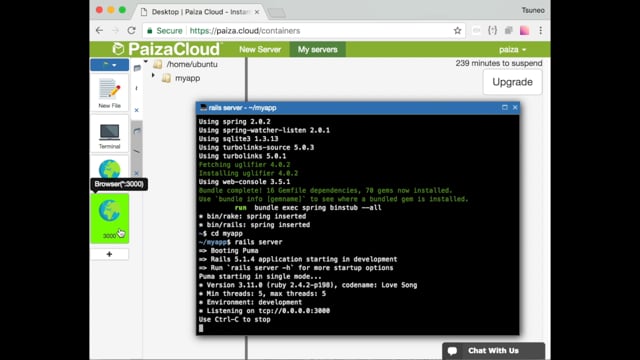This screenshot has width=640, height=360.
Task: Close the Desktop Paiza Cloud tab
Action: [x=257, y=12]
